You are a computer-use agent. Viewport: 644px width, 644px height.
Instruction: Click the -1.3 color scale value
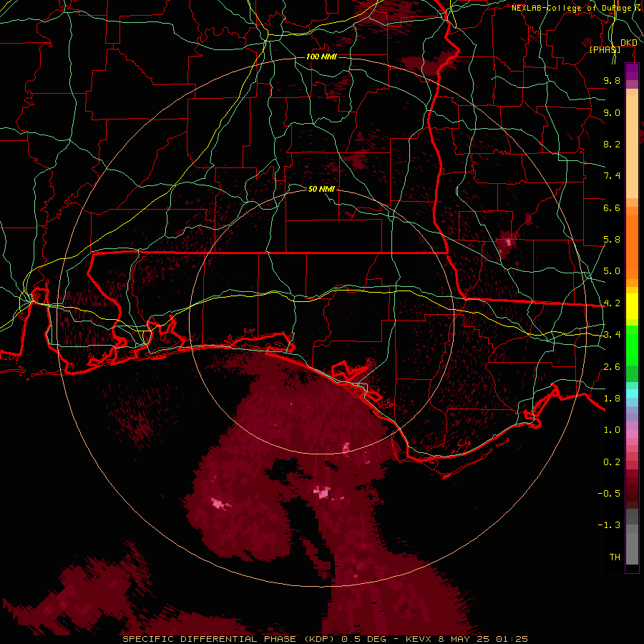tap(609, 525)
